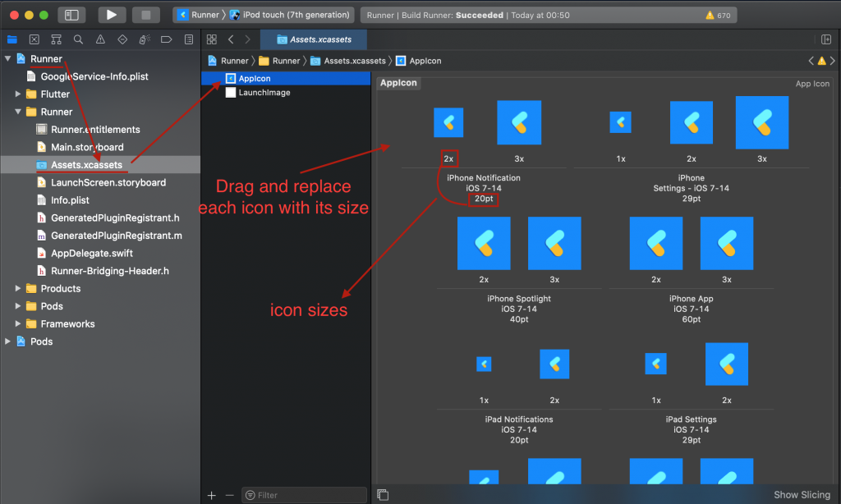The image size is (841, 504).
Task: Open the Symbol navigator
Action: (57, 39)
